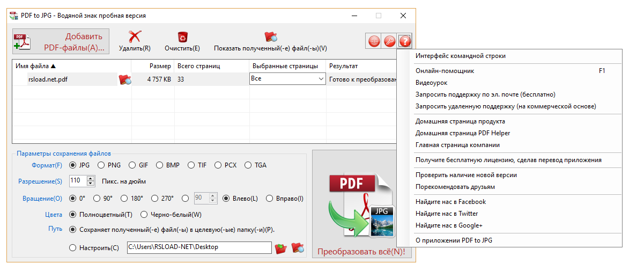Select Полноцветный(T) color option

pyautogui.click(x=73, y=215)
